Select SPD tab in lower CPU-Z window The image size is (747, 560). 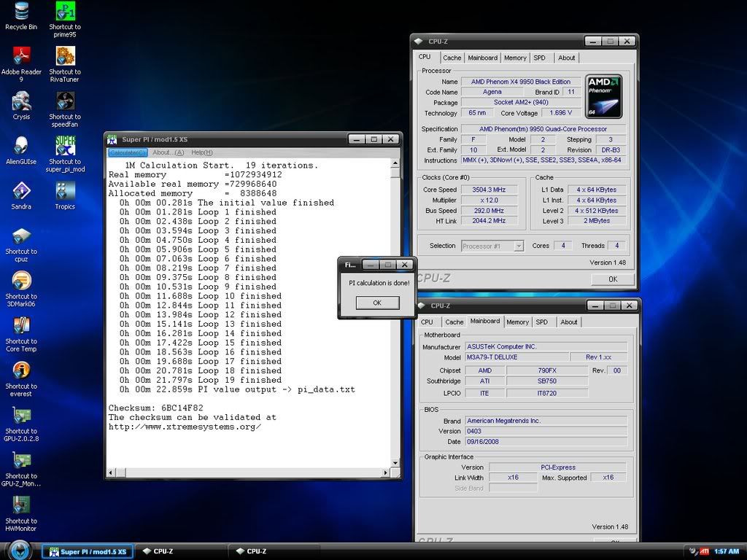pos(542,322)
